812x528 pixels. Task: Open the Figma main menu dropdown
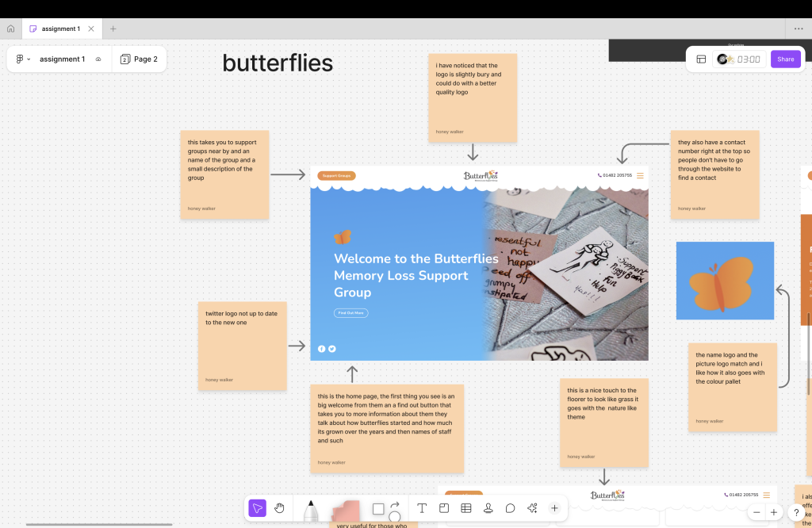(x=23, y=59)
